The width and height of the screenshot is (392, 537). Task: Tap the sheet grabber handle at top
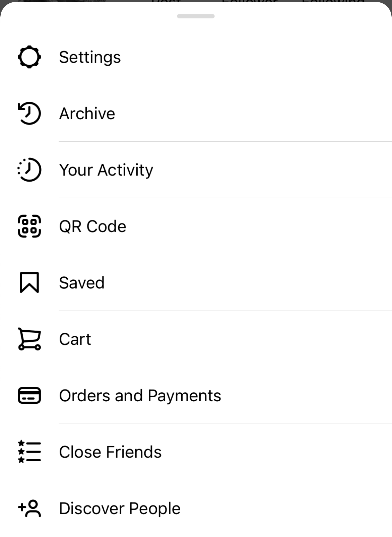(x=196, y=16)
